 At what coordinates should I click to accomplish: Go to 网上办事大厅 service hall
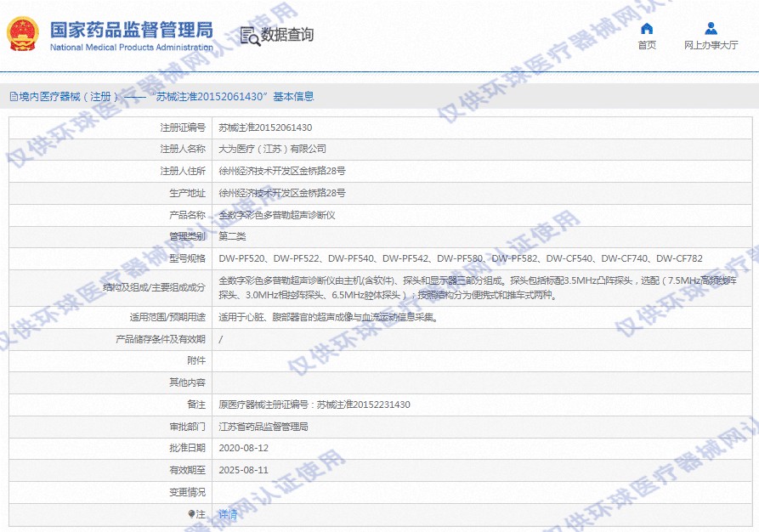point(711,45)
